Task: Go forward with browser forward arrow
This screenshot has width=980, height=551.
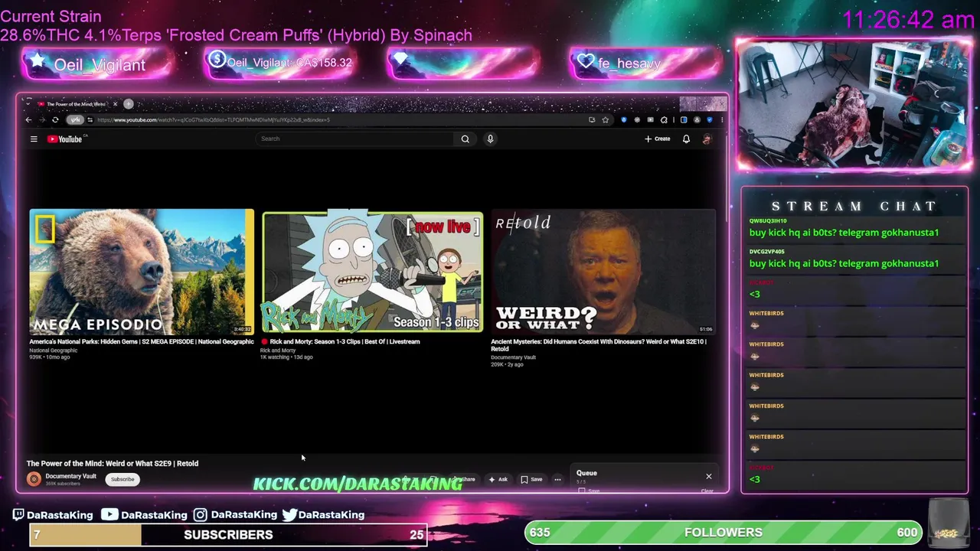Action: click(41, 120)
